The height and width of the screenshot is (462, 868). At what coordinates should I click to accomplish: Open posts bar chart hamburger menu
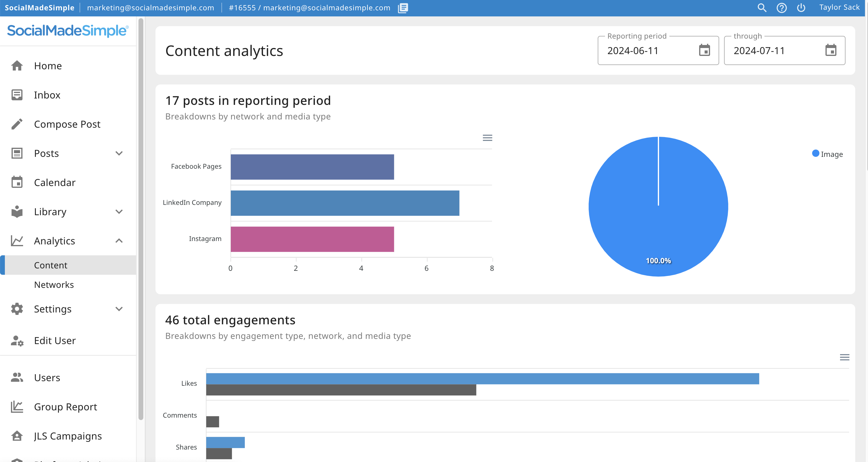[487, 138]
